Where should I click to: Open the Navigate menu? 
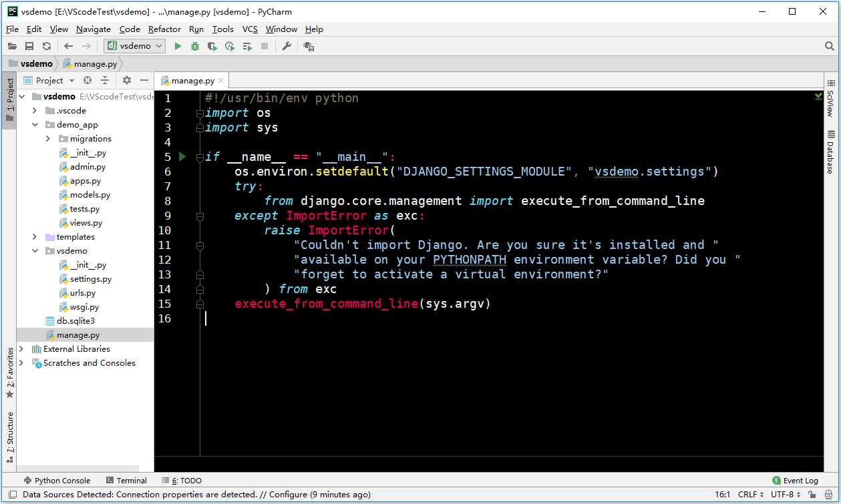[94, 29]
